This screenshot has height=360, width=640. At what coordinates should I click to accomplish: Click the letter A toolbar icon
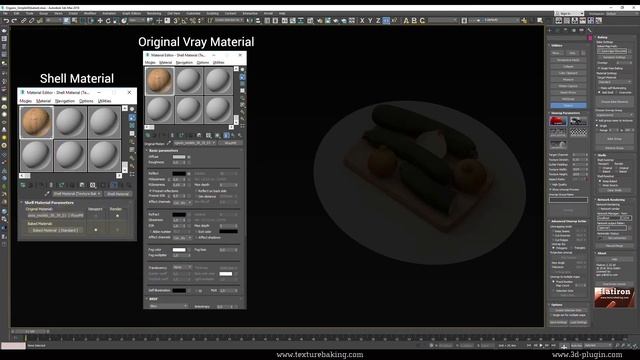(x=406, y=20)
